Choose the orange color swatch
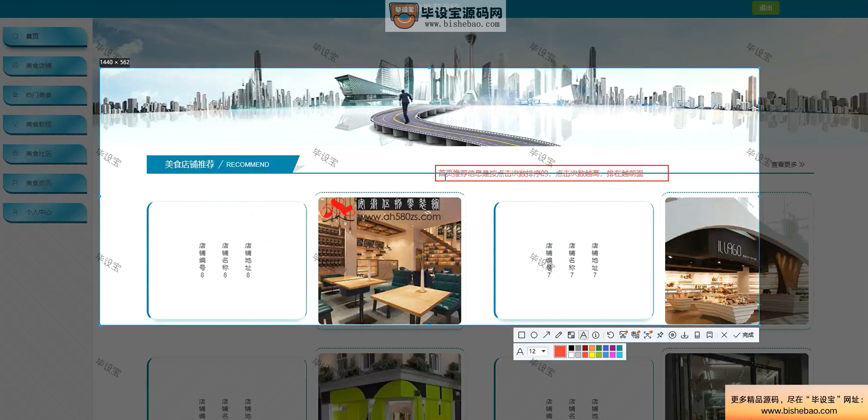Screen dimensions: 868x420 click(x=592, y=348)
